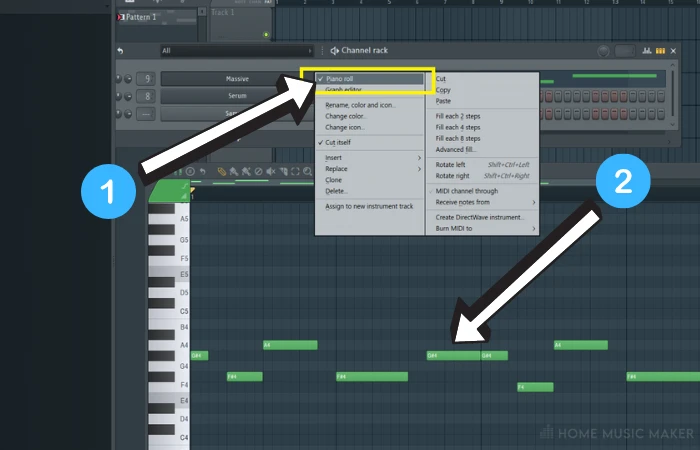The height and width of the screenshot is (450, 700).
Task: Open the All channel filter dropdown
Action: pyautogui.click(x=237, y=51)
